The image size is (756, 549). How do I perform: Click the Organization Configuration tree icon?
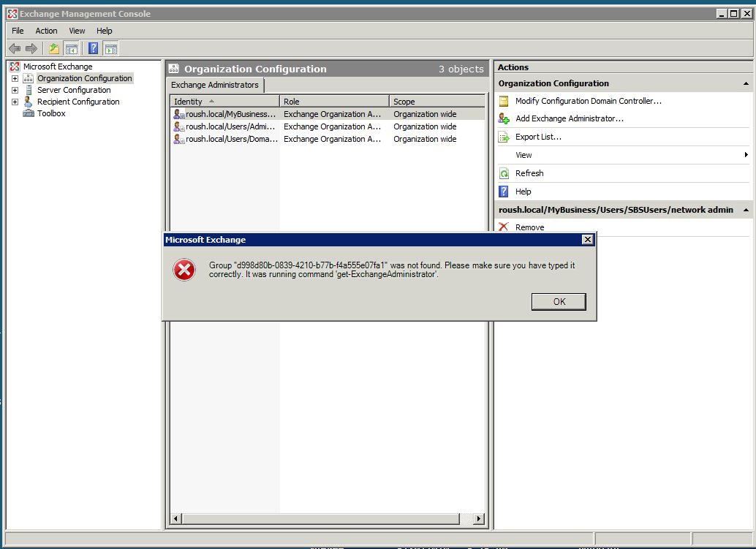29,78
